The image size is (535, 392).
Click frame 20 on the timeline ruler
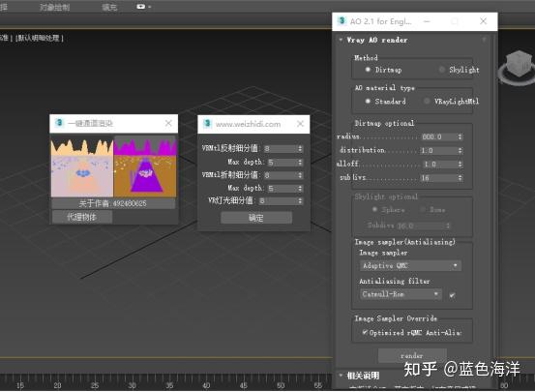pos(58,385)
